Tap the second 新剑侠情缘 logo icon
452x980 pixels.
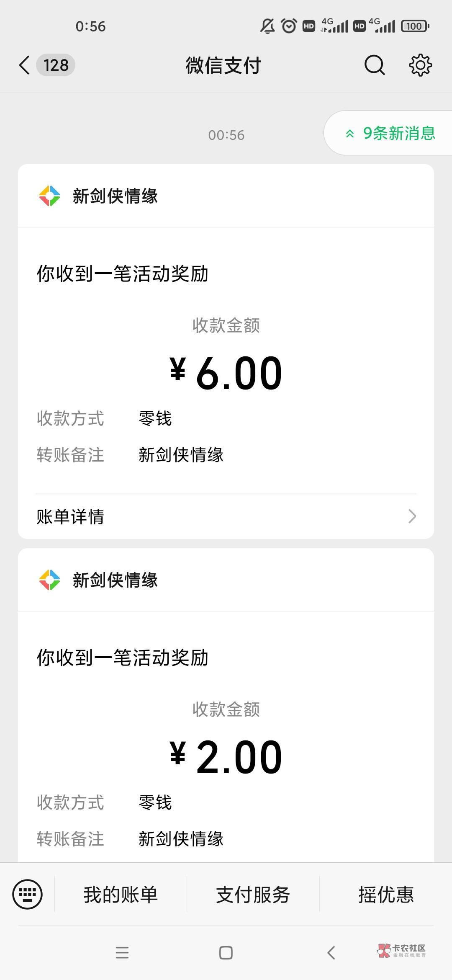coord(49,580)
